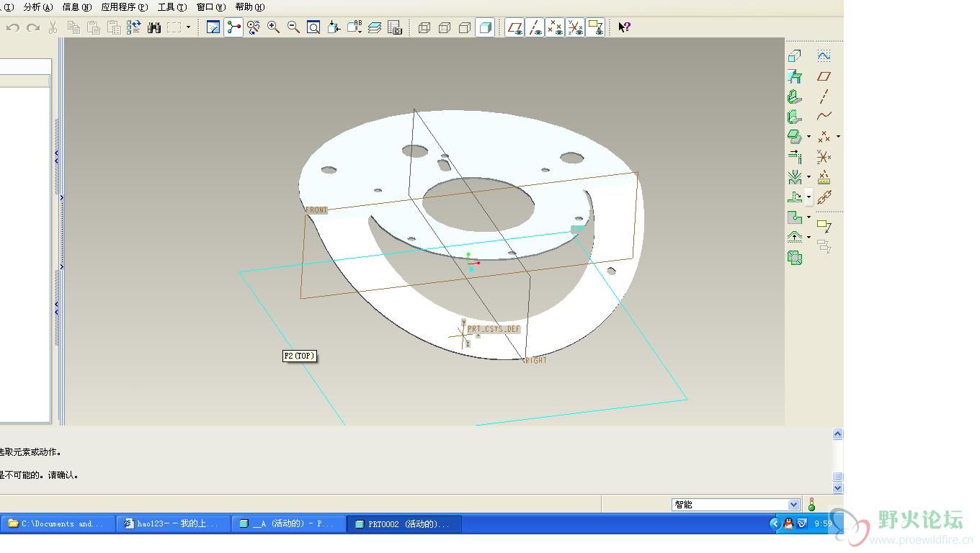This screenshot has height=553, width=980.
Task: Click the Datum Coordinate System tool
Action: tap(824, 156)
